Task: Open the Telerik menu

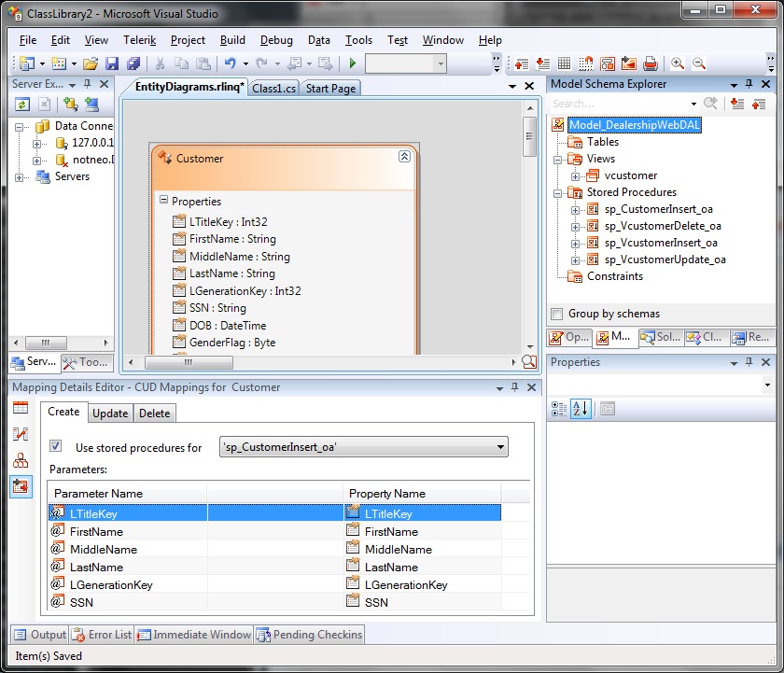Action: tap(139, 40)
